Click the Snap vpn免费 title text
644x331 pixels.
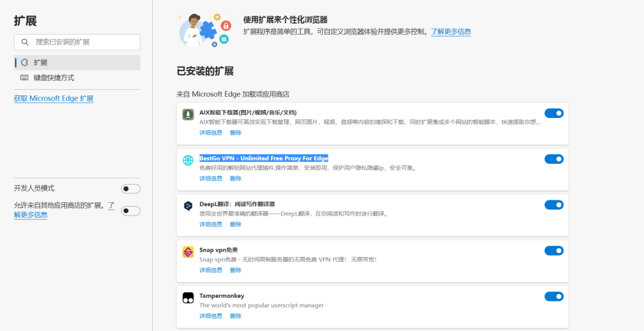pos(218,250)
